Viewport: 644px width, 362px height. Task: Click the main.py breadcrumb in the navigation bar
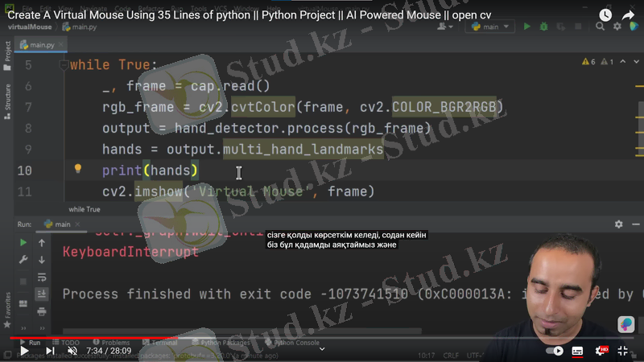point(80,27)
